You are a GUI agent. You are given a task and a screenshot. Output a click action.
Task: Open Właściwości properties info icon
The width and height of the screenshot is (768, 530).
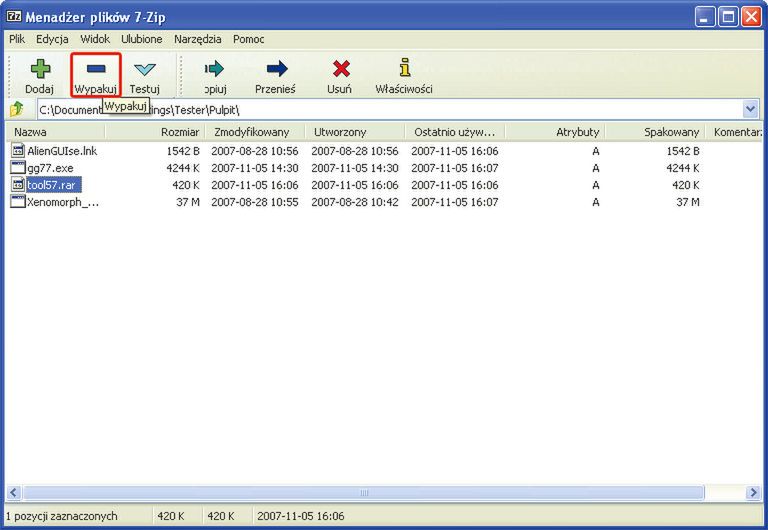405,68
